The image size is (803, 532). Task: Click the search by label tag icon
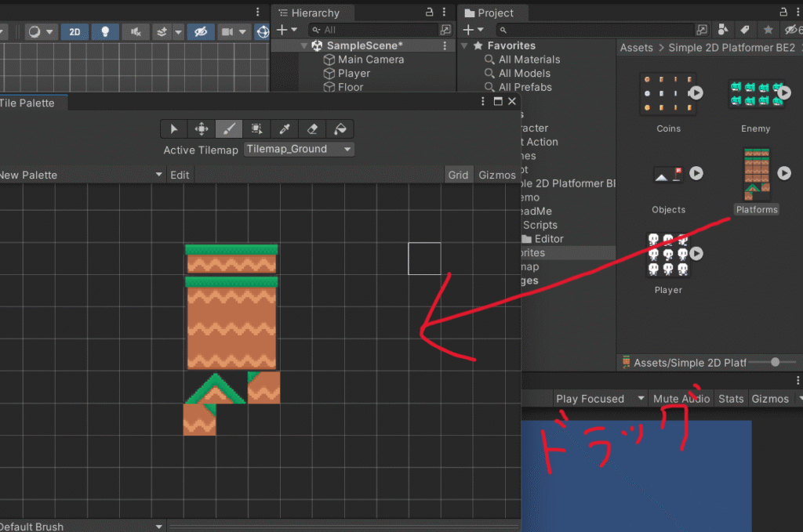(x=745, y=30)
